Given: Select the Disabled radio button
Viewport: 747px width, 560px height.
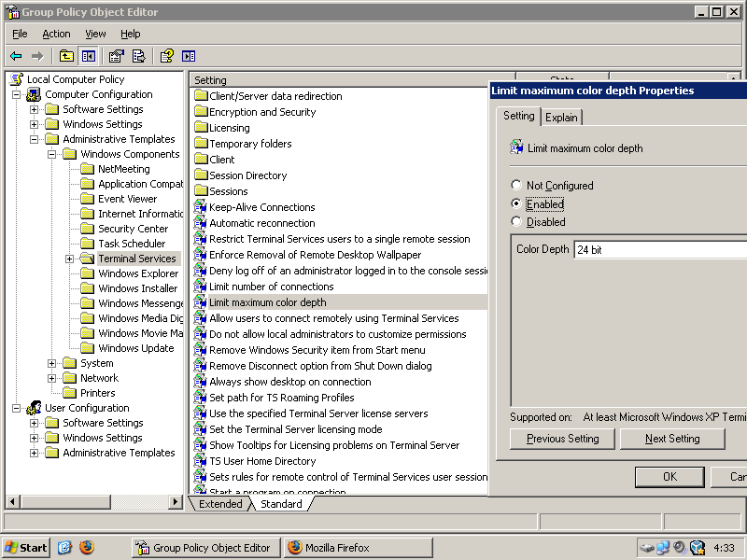Looking at the screenshot, I should 516,221.
